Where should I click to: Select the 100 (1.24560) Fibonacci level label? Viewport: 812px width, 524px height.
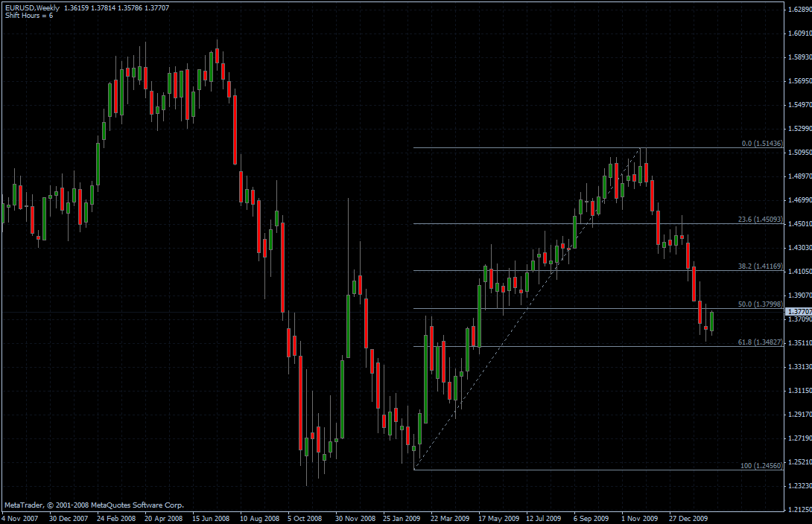pos(761,465)
